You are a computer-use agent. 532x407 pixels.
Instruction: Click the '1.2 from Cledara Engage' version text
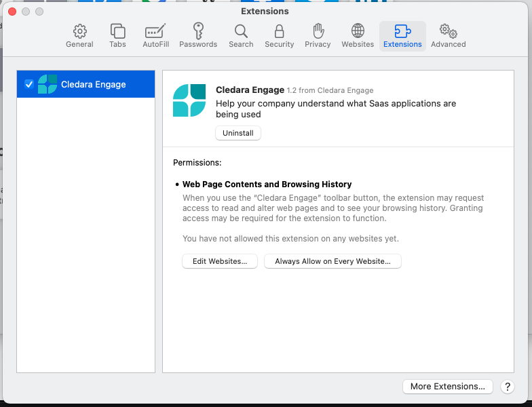click(330, 90)
